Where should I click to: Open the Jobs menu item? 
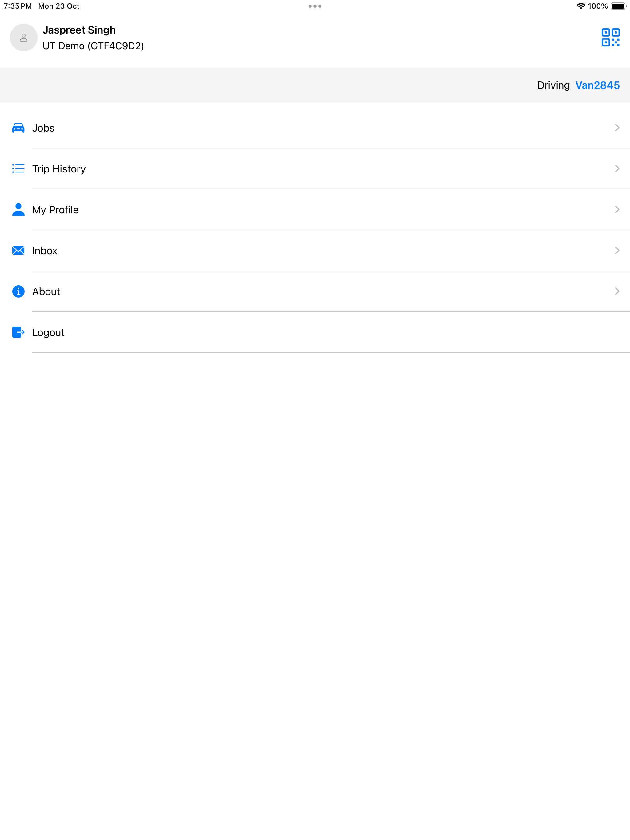coord(43,128)
